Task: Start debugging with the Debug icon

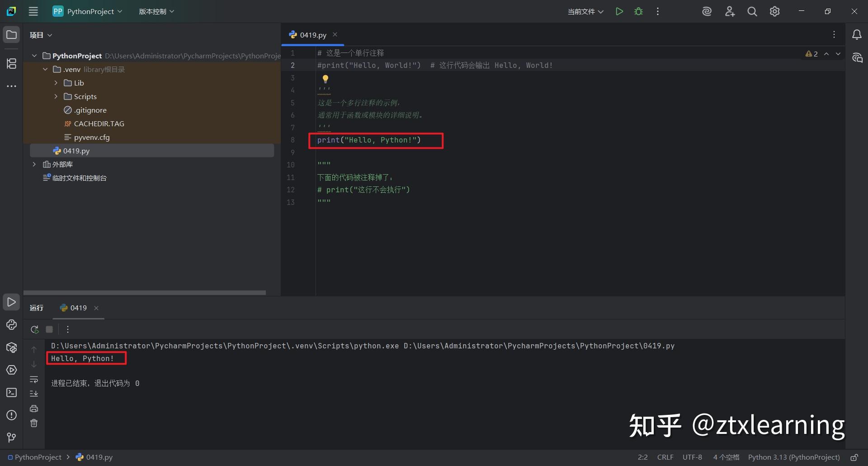Action: tap(638, 11)
